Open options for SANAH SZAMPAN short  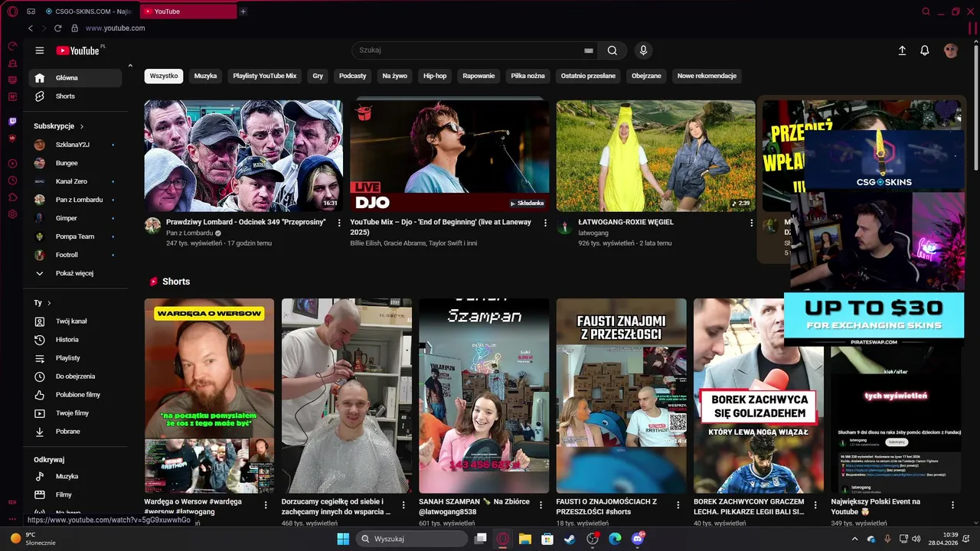tap(541, 505)
